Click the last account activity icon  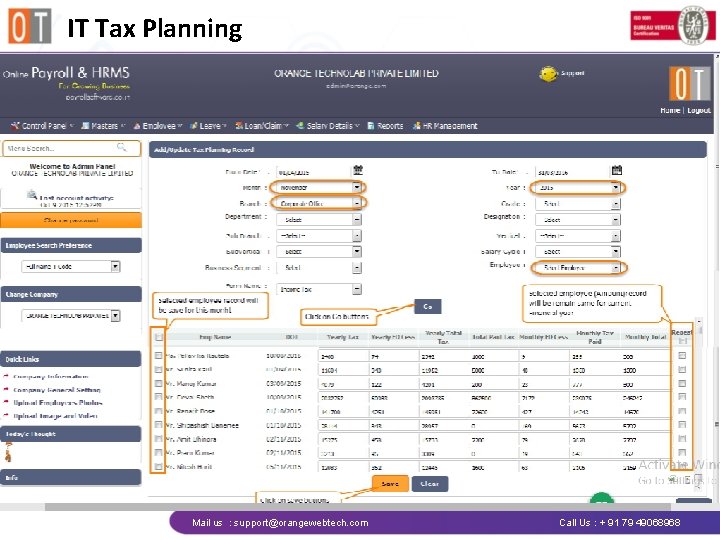[x=31, y=194]
